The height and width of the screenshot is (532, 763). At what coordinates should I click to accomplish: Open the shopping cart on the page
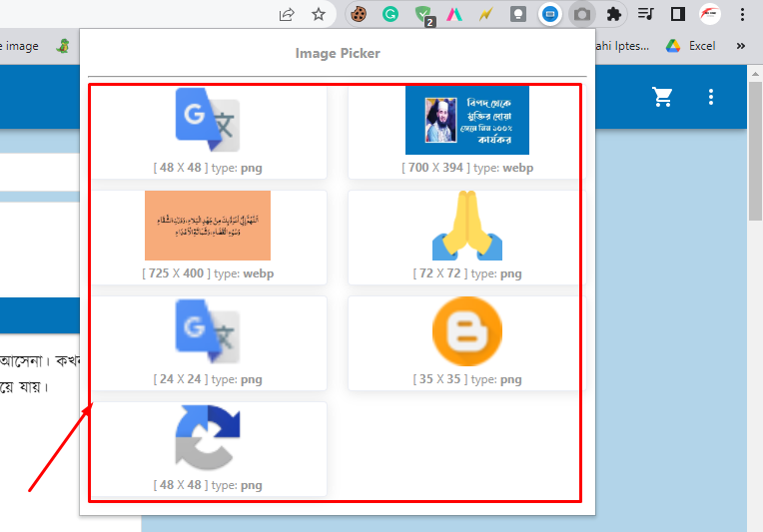[662, 97]
